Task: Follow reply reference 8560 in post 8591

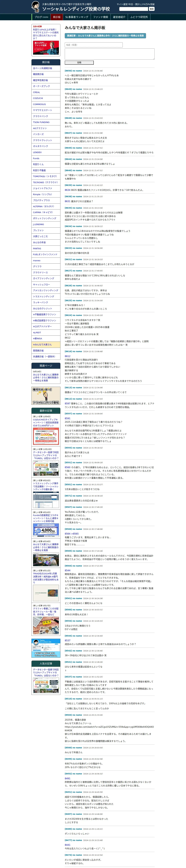Action: [68, 467]
